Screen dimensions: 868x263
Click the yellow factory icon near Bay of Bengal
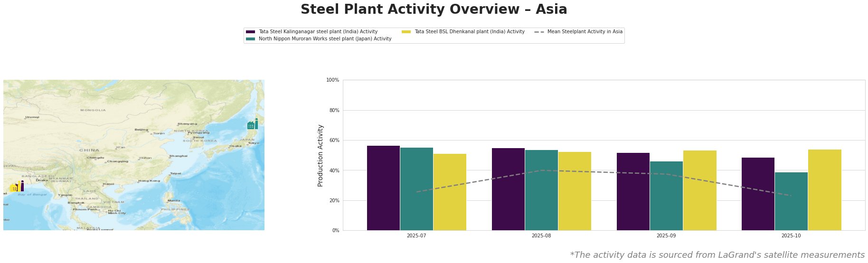13,188
